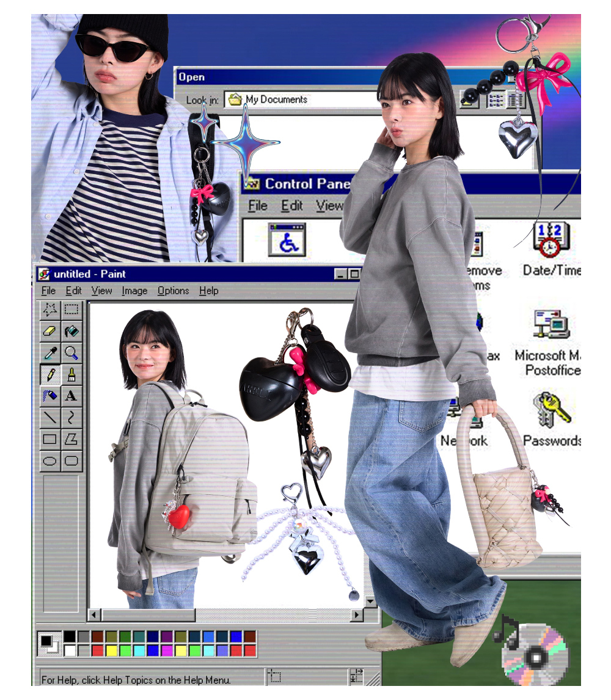Click the horizontal scrollbar thumb in Paint
Viewport: 611px width, 700px height.
pyautogui.click(x=148, y=615)
